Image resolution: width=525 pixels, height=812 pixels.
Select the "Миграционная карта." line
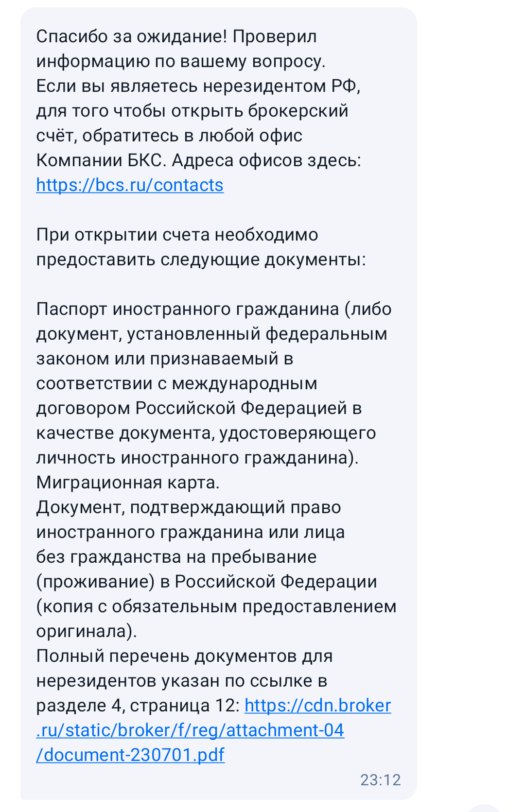(x=128, y=483)
